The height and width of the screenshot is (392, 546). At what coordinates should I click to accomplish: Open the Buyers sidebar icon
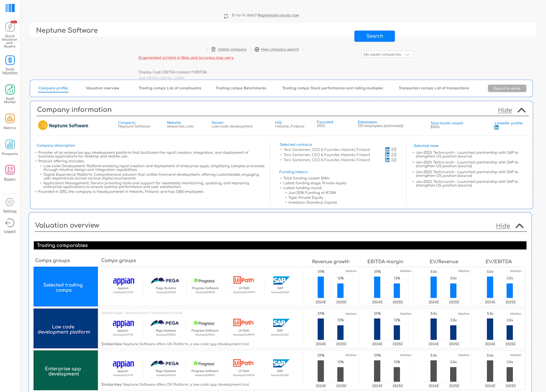(x=10, y=170)
